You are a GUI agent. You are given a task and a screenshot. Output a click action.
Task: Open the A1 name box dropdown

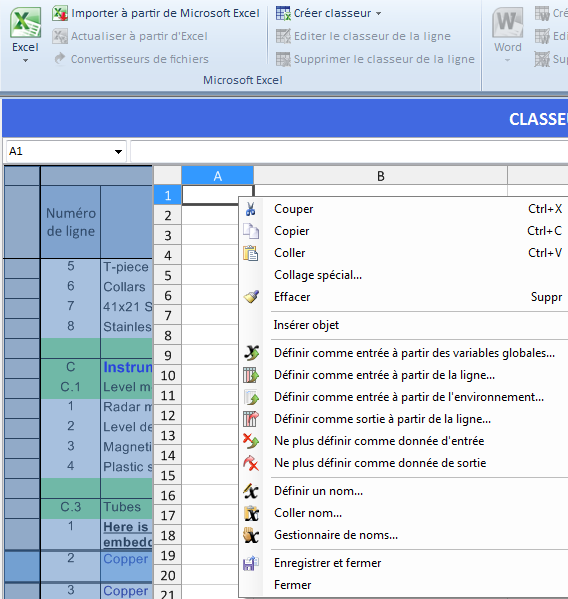(x=118, y=152)
